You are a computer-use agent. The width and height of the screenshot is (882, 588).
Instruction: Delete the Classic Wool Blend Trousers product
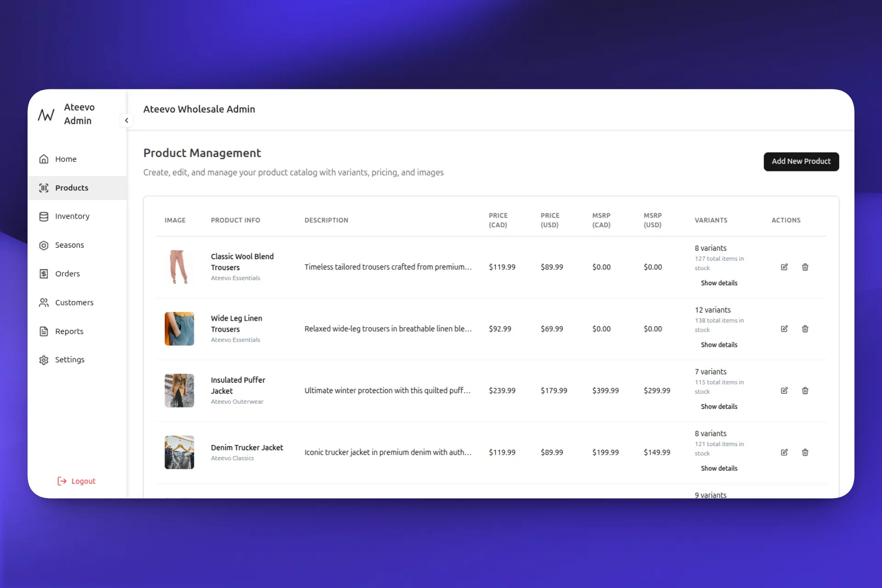coord(805,267)
